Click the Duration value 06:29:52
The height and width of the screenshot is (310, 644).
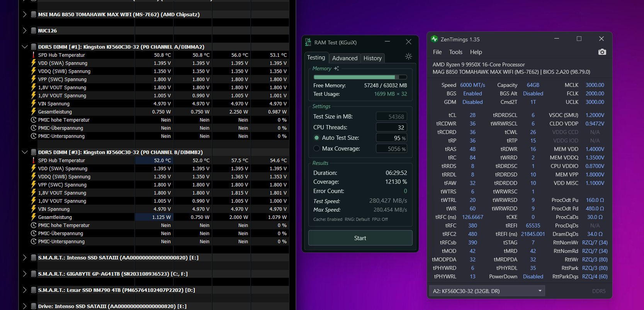tap(396, 173)
